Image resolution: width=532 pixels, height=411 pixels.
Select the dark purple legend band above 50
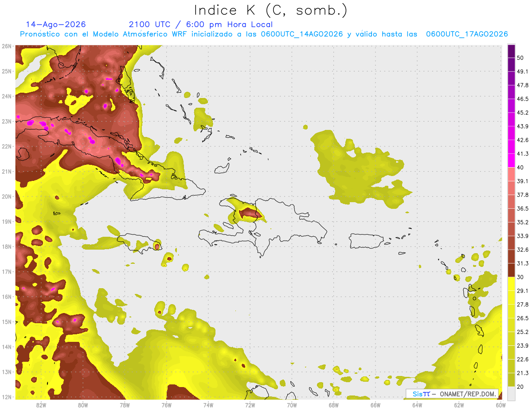pos(511,51)
